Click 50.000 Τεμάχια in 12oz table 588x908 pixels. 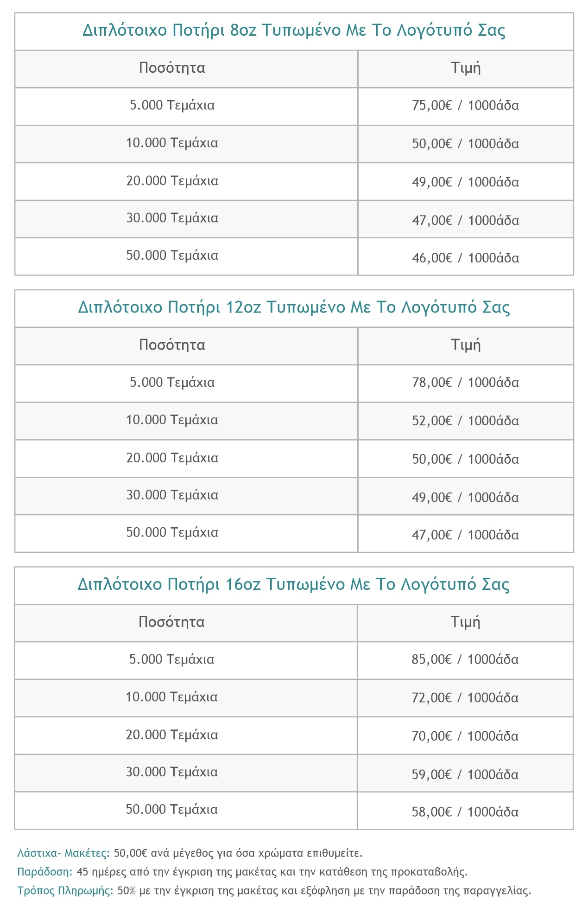(x=172, y=532)
